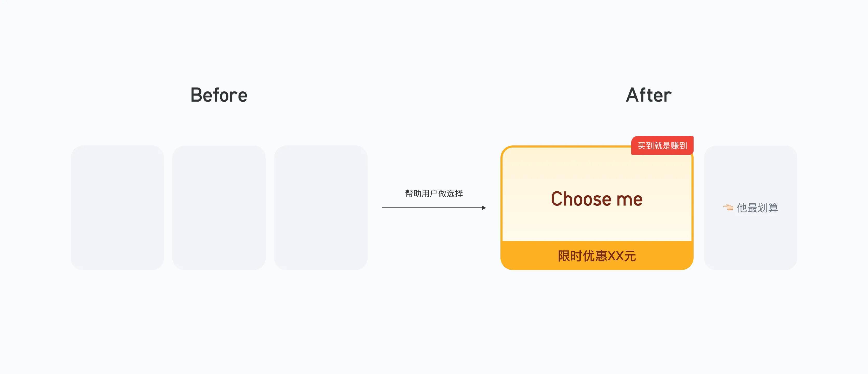Image resolution: width=868 pixels, height=374 pixels.
Task: Select the red 买到就是赚到 badge
Action: (x=662, y=146)
